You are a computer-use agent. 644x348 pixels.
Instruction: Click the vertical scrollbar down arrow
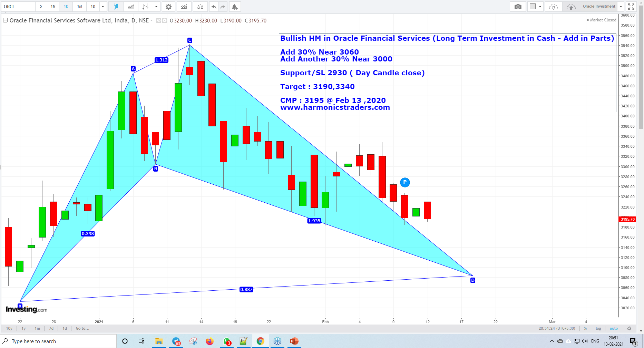point(641,331)
